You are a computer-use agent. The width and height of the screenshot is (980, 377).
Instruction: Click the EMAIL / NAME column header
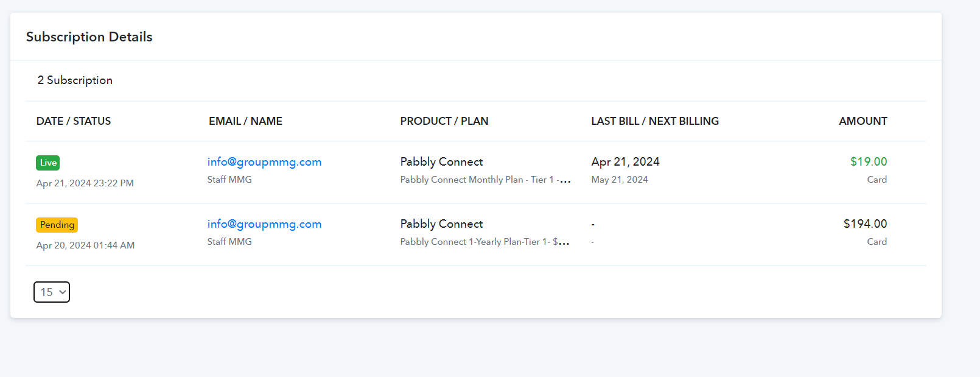pyautogui.click(x=245, y=121)
